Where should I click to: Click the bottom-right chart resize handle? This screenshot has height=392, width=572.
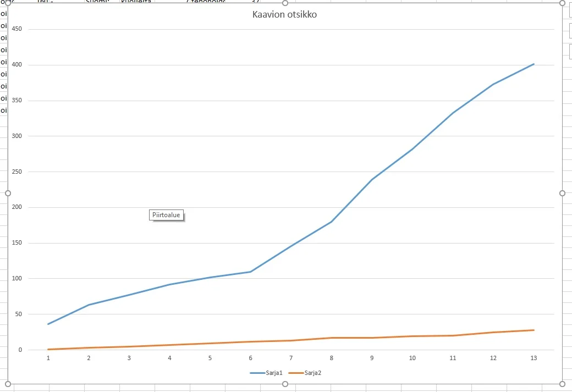(x=562, y=384)
